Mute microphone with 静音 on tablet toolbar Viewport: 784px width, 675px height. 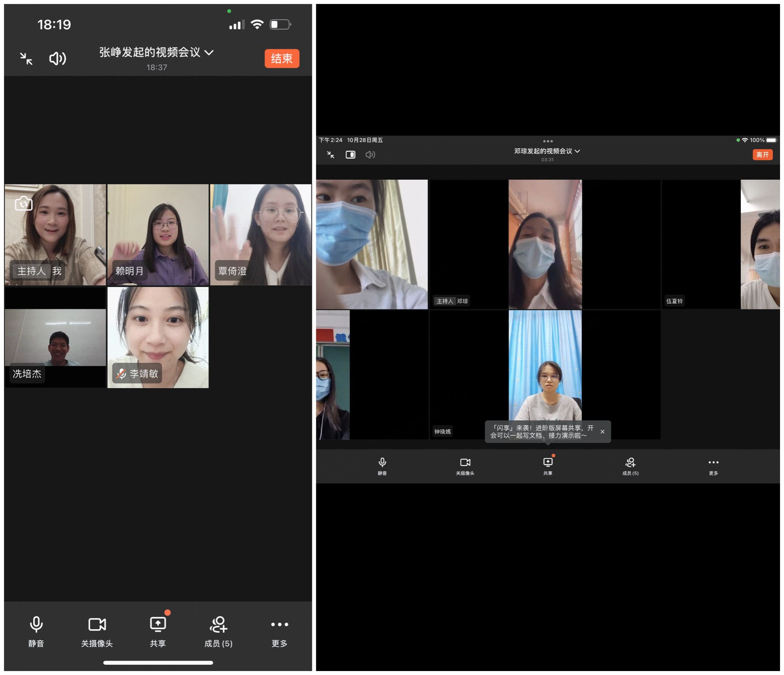click(382, 466)
